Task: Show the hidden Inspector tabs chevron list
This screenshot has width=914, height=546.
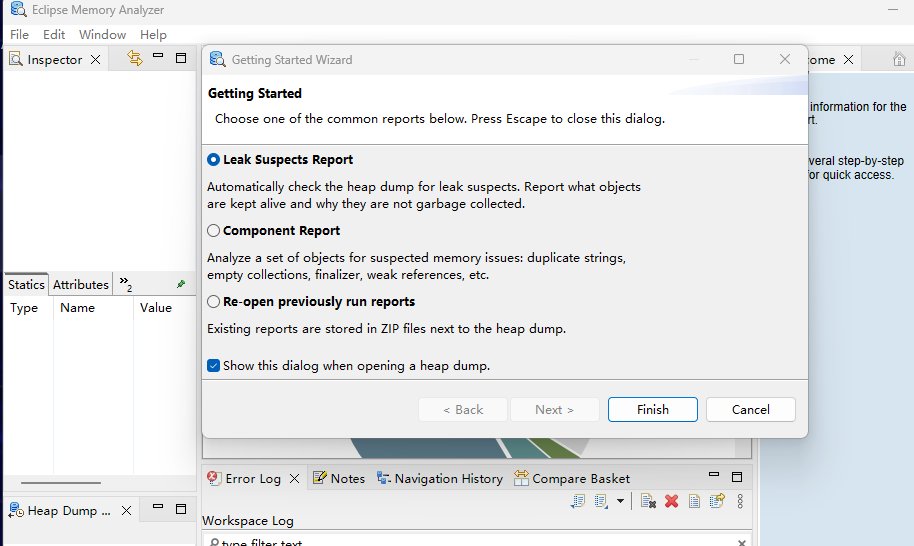Action: (125, 284)
